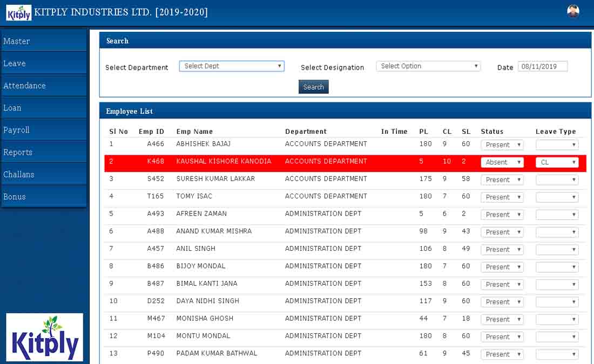Open Status dropdown for Monisha Ghosh
Screen dimensions: 594x364
pyautogui.click(x=502, y=319)
